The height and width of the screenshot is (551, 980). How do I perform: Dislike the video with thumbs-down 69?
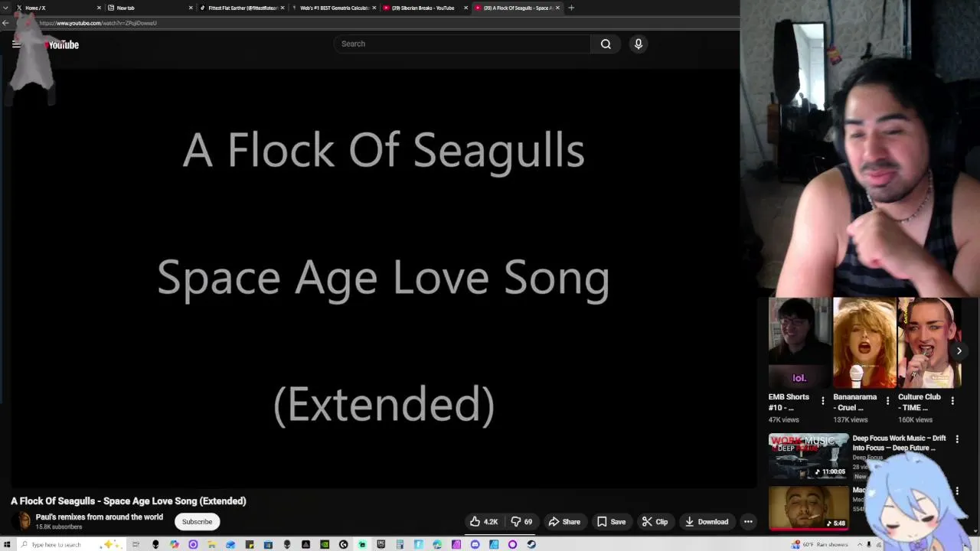[521, 522]
